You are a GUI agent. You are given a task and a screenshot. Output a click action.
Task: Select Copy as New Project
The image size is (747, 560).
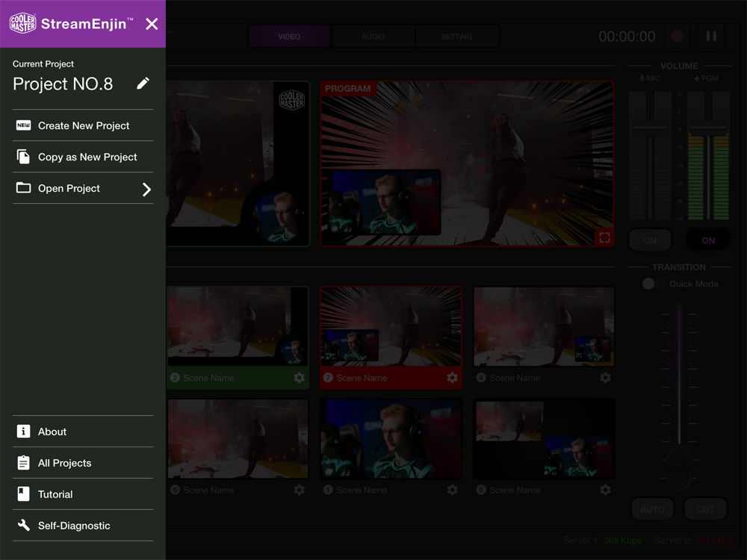tap(83, 157)
